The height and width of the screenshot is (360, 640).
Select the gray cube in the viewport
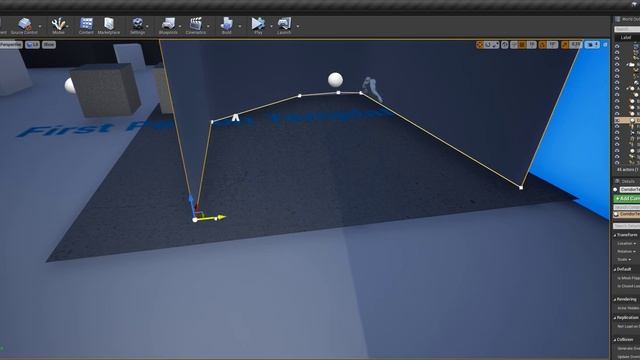pyautogui.click(x=106, y=90)
